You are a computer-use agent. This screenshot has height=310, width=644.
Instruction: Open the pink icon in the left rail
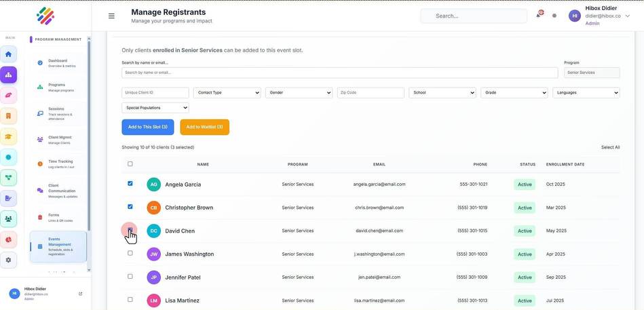pos(8,95)
